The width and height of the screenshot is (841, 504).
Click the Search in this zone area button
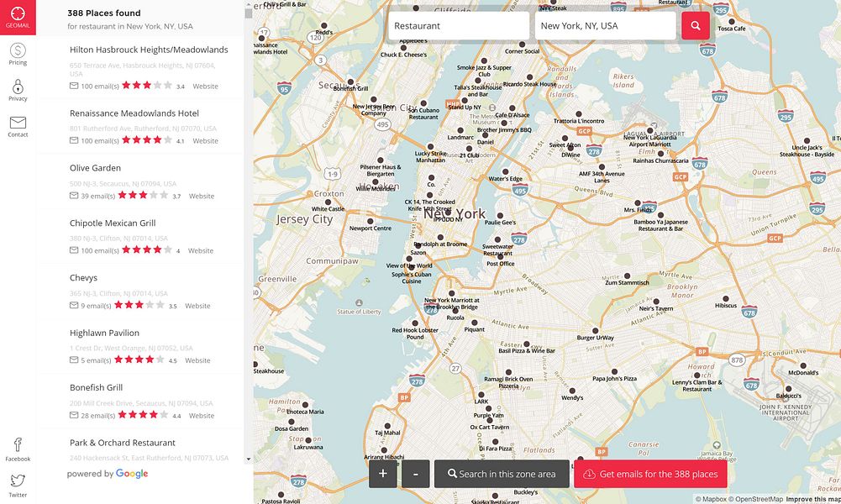tap(501, 473)
